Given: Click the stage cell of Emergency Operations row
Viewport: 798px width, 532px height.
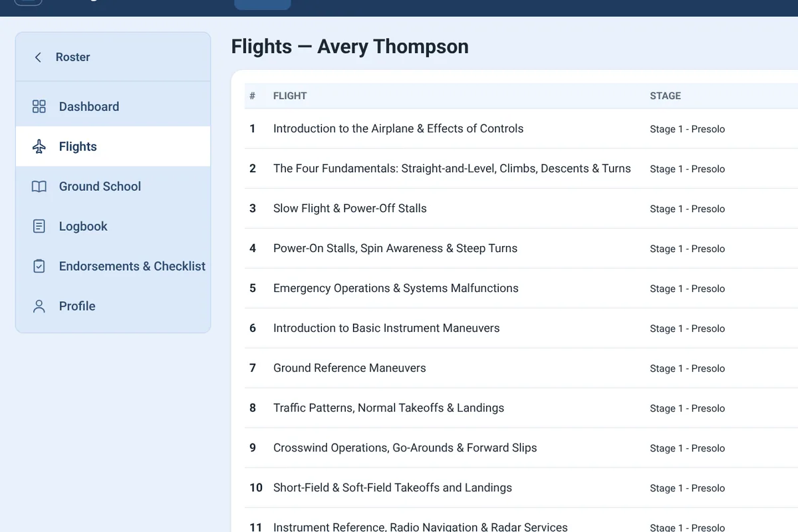Looking at the screenshot, I should point(687,289).
